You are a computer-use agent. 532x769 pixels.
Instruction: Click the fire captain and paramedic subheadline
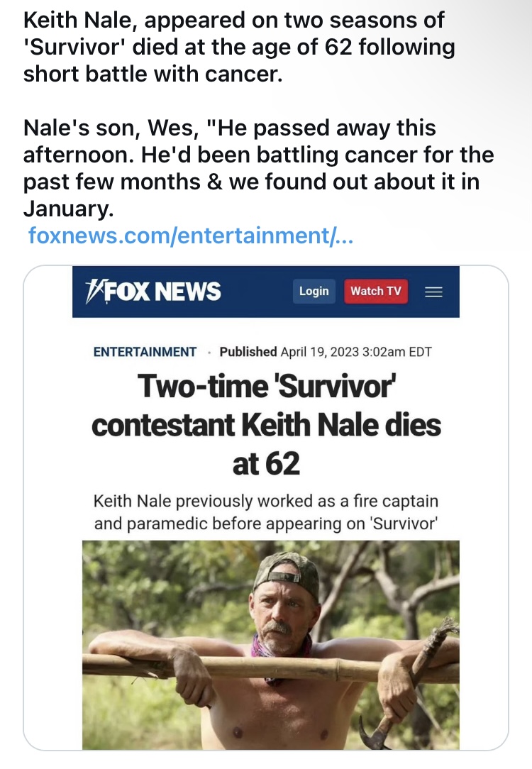coord(266,513)
